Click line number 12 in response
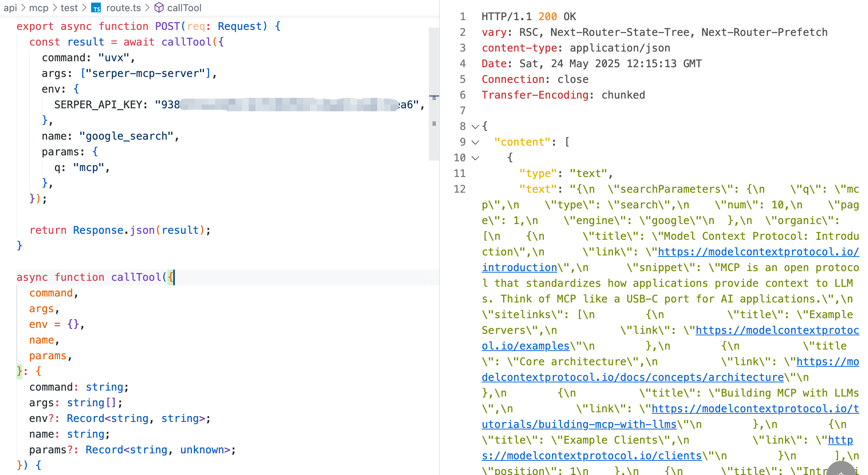The image size is (868, 475). [460, 189]
